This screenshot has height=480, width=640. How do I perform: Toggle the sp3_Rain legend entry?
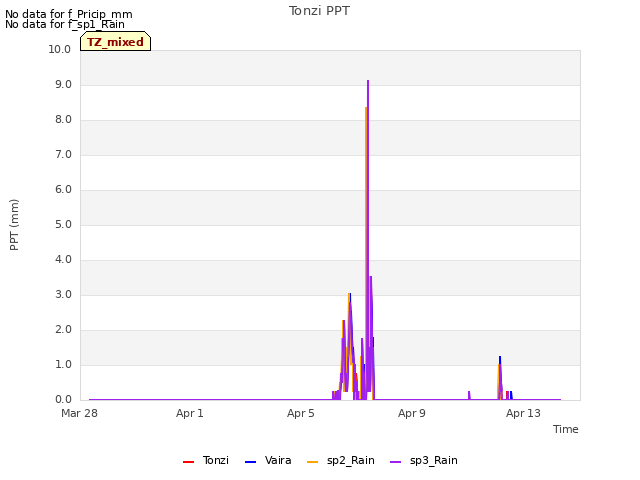[424, 460]
